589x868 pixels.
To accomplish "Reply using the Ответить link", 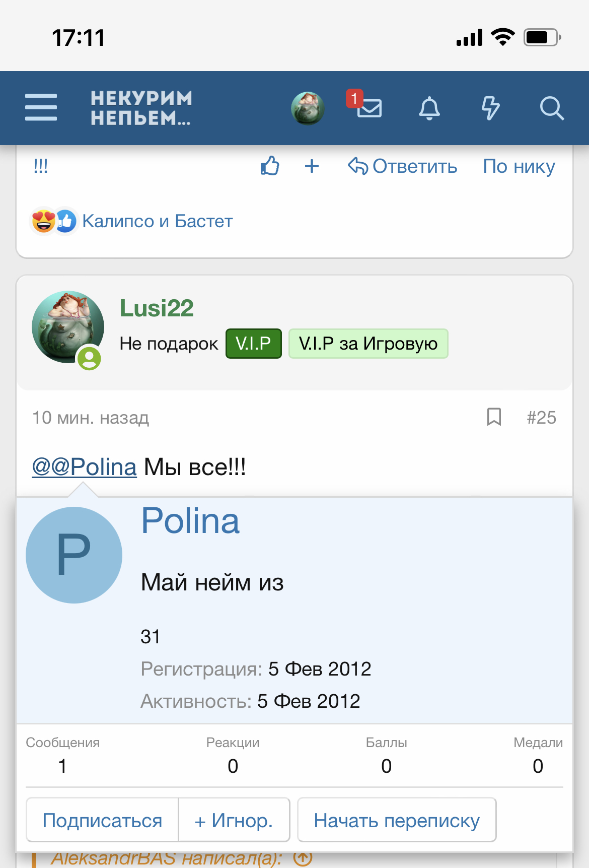I will tap(403, 166).
